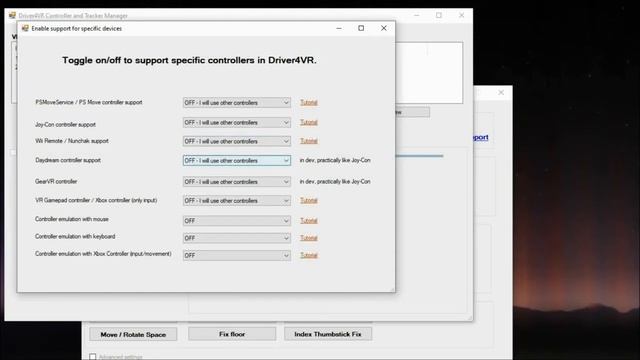Viewport: 640px width, 360px height.
Task: Click the Fix floor button
Action: (232, 334)
